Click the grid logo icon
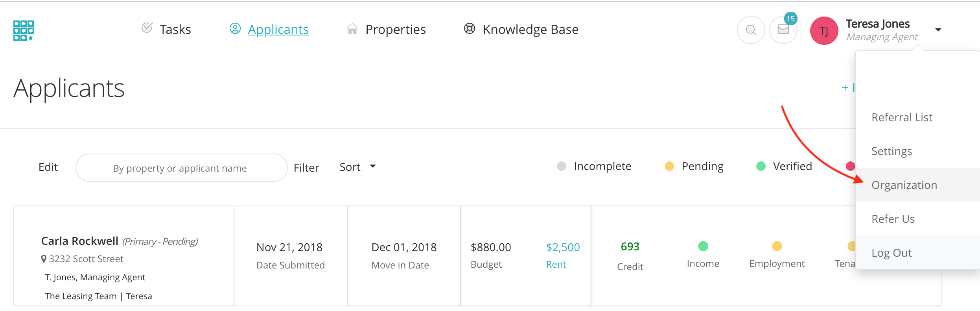The image size is (980, 311). 24,30
